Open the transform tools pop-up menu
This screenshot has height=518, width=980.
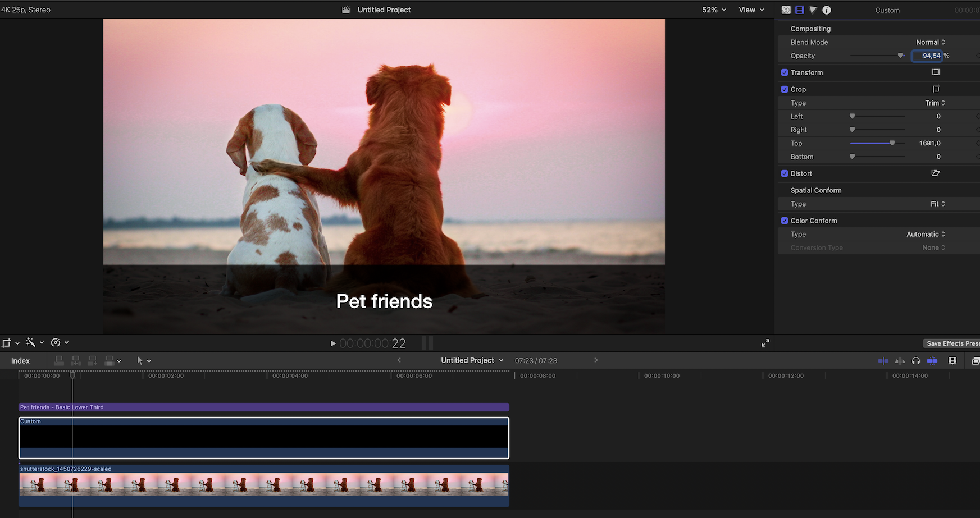point(10,343)
